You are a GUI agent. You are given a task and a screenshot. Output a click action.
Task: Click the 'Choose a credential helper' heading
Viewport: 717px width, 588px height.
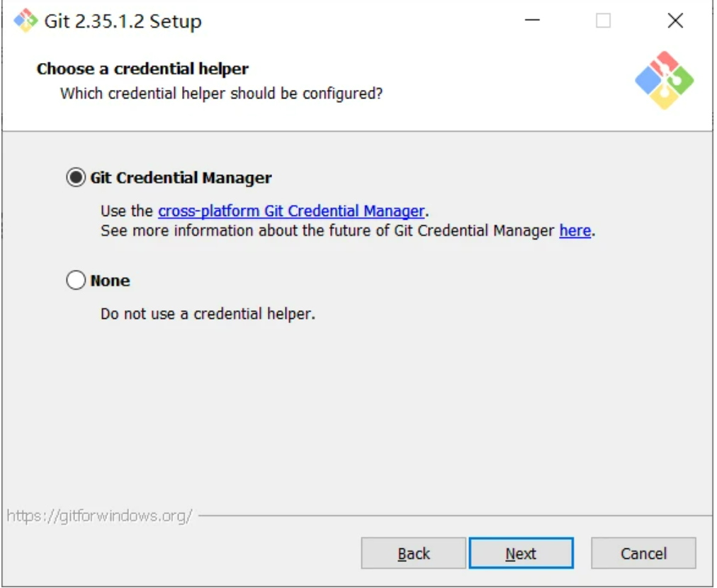pos(142,69)
